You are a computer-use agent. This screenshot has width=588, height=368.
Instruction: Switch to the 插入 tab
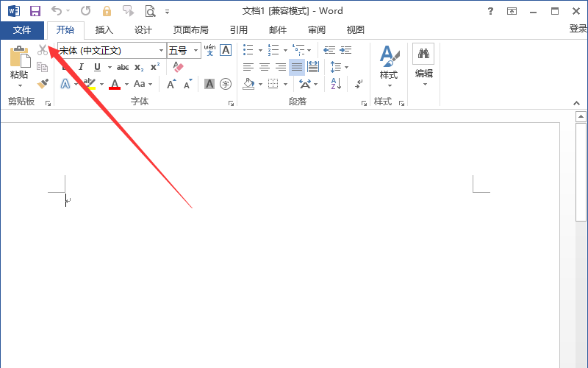tap(104, 30)
